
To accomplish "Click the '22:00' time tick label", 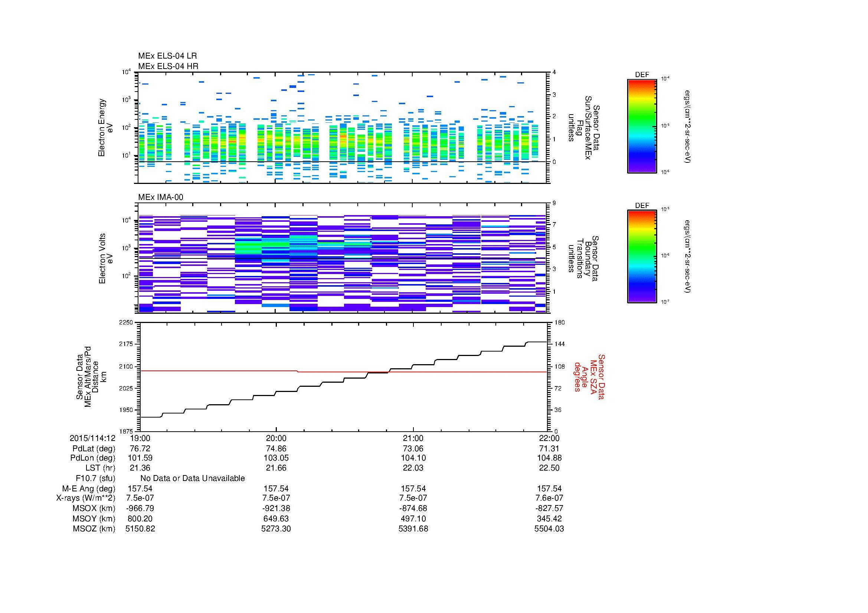I will [549, 438].
